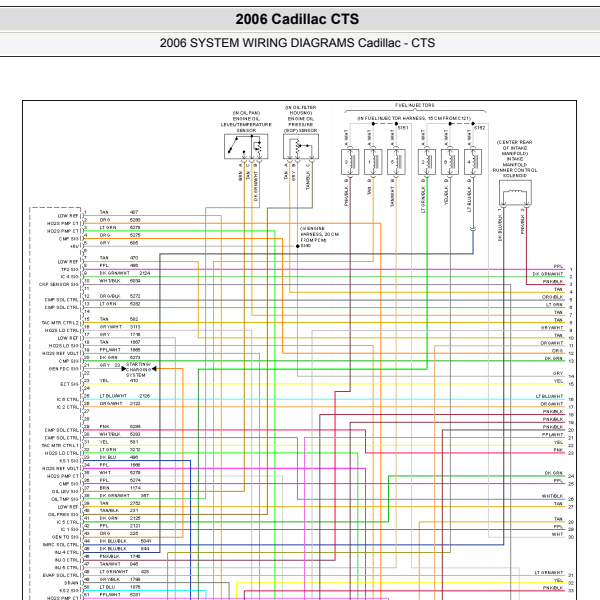Select the OIL PRES SIG pin label

pos(64,514)
